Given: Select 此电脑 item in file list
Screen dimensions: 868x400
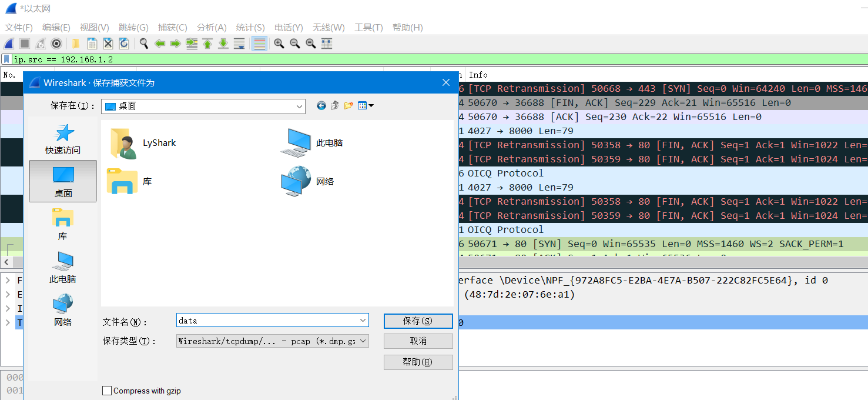Looking at the screenshot, I should [x=312, y=143].
